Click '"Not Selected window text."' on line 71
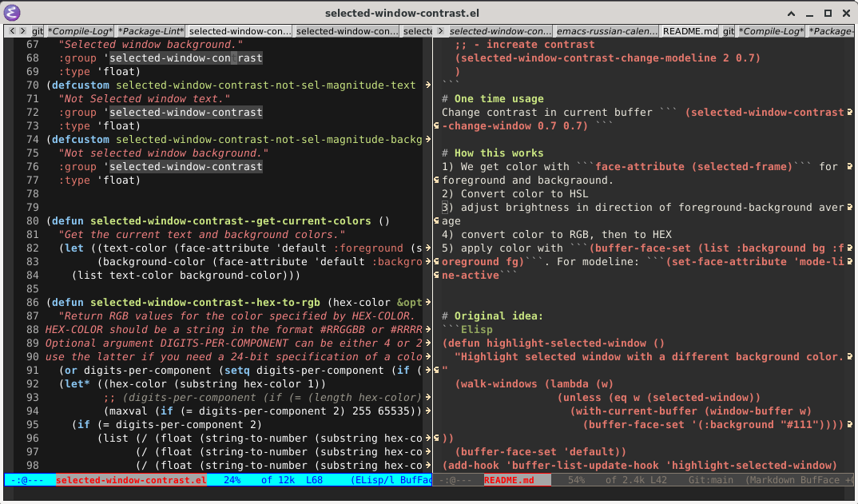The width and height of the screenshot is (858, 504). (x=144, y=98)
